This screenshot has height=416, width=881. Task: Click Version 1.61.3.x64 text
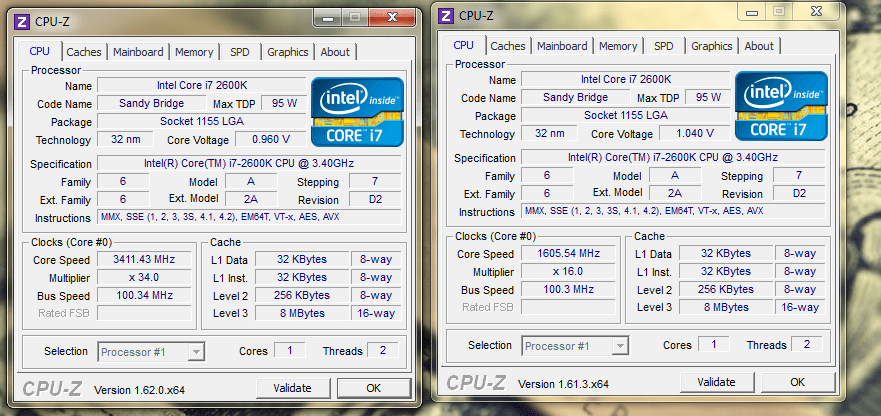tap(563, 384)
